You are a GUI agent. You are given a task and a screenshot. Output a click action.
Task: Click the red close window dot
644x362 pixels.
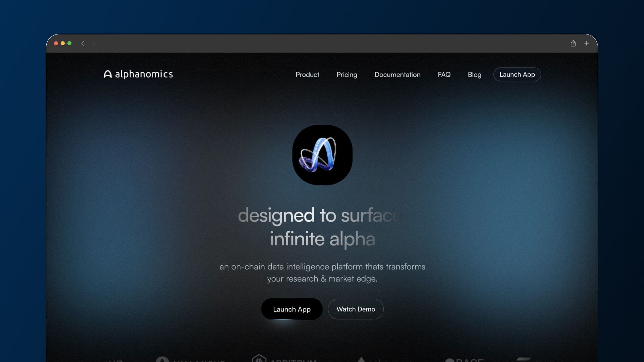pos(56,43)
